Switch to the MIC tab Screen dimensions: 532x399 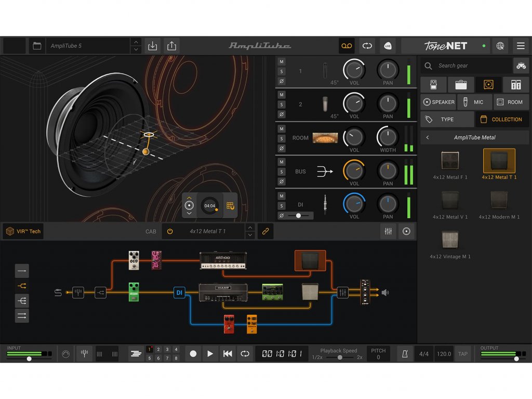tap(474, 102)
